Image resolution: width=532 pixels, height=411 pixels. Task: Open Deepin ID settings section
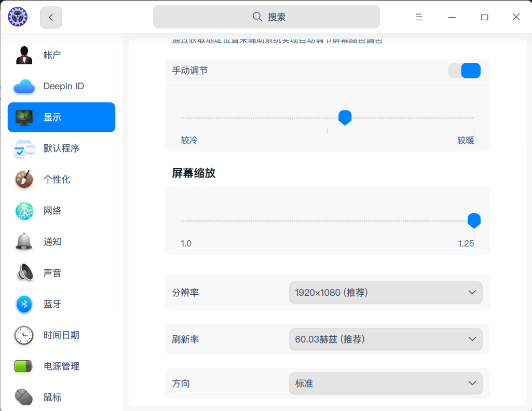(x=61, y=86)
